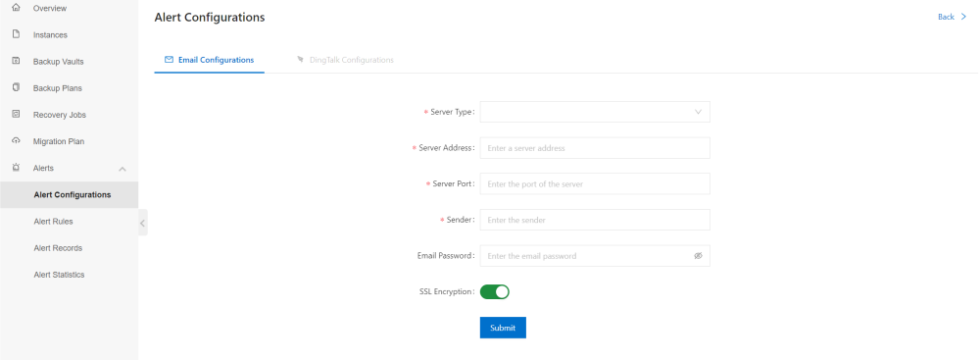Click the Server Port label

[x=454, y=184]
